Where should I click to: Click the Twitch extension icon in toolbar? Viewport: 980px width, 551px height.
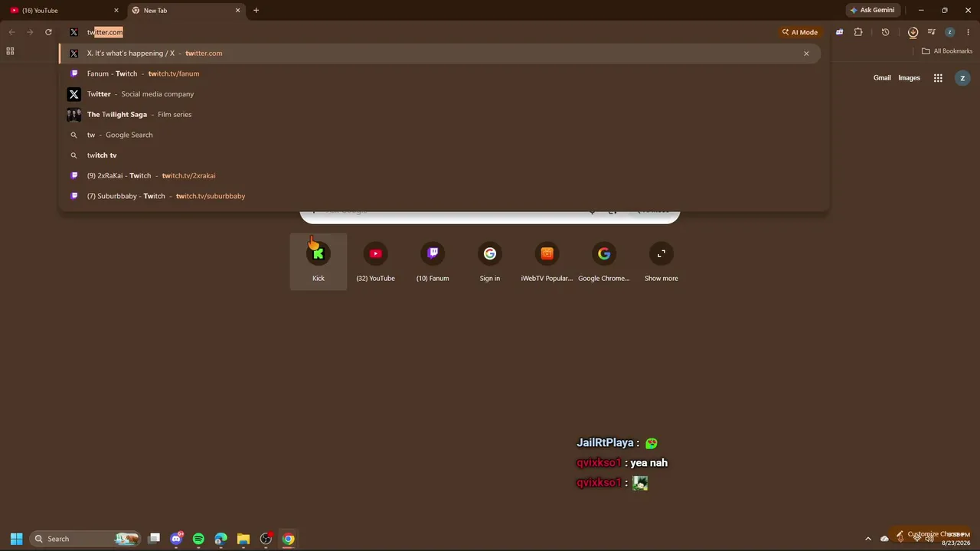click(x=840, y=32)
